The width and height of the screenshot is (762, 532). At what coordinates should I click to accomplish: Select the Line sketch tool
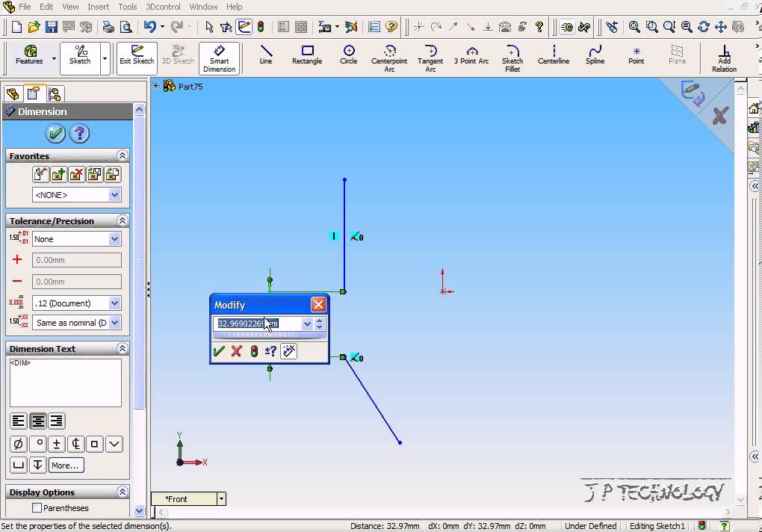(x=265, y=55)
